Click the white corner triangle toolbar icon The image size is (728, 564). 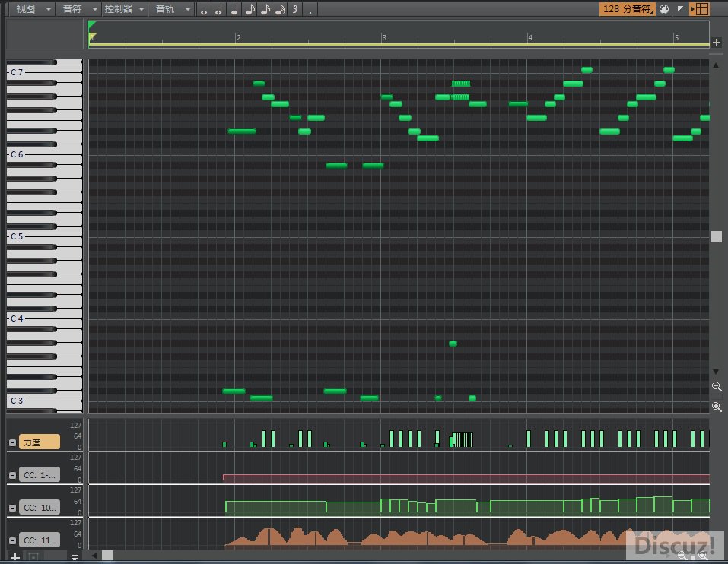coord(680,9)
